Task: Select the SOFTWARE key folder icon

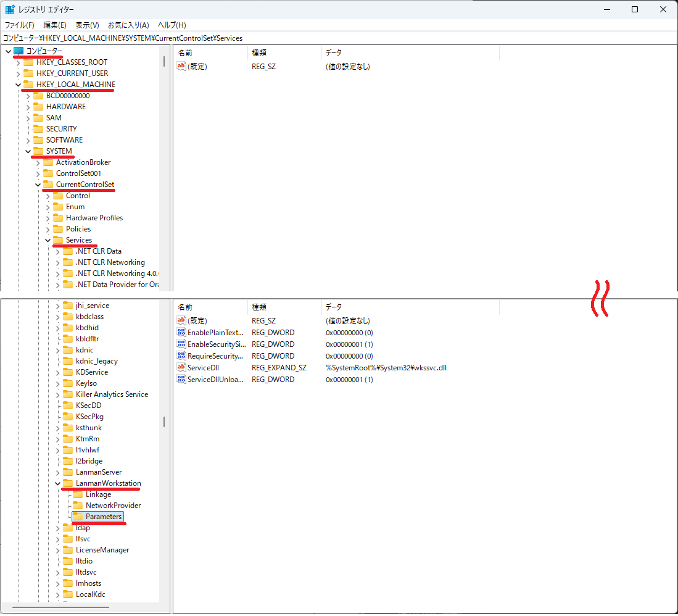Action: click(x=38, y=140)
